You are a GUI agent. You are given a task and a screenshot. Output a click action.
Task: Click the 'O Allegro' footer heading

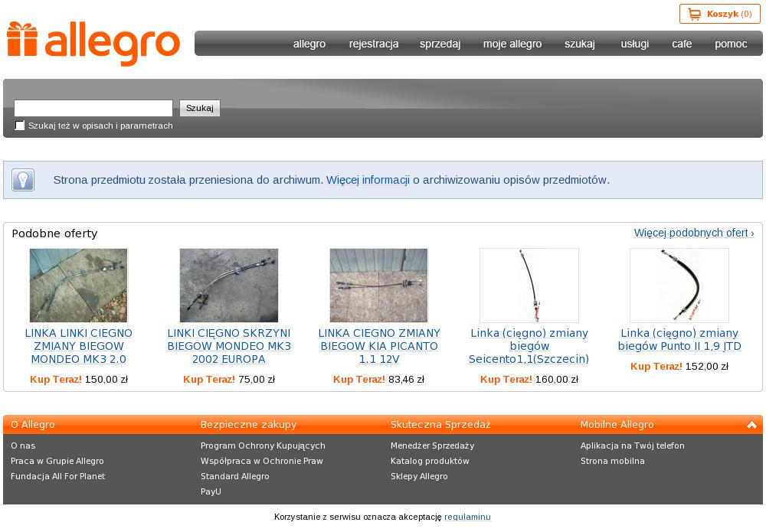click(x=33, y=425)
